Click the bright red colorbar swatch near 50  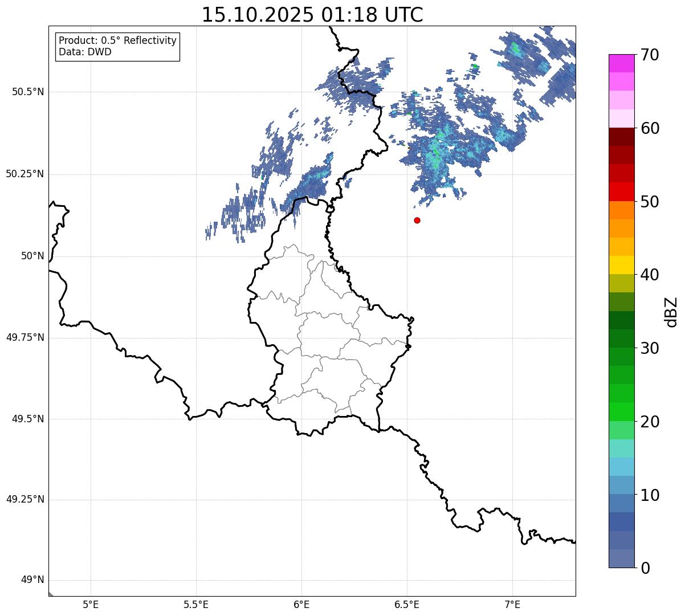pyautogui.click(x=621, y=191)
